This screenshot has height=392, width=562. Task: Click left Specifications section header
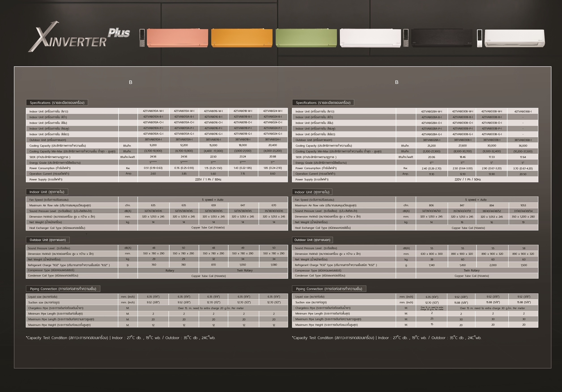57,102
